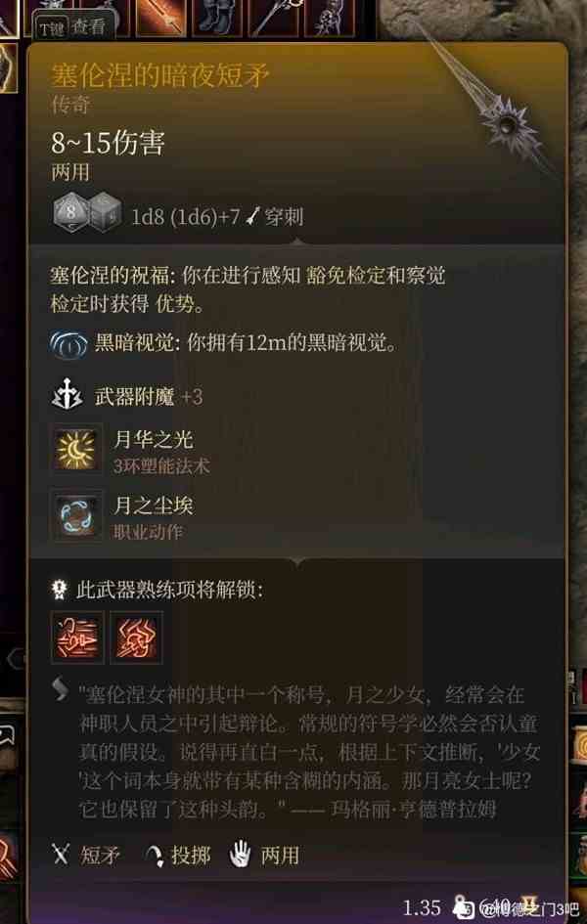
Task: Click the 黑暗视觉 darkvision eye icon
Action: [x=68, y=343]
